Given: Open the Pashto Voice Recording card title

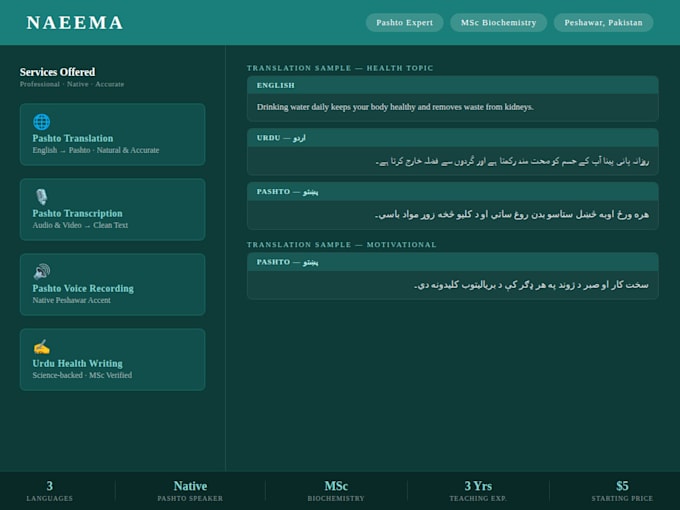Looking at the screenshot, I should click(x=83, y=288).
